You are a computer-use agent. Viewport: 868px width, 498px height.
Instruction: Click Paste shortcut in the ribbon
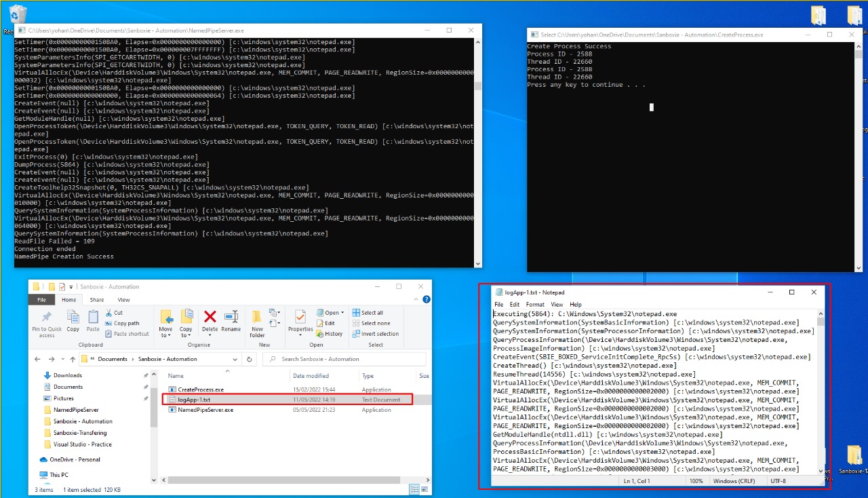[x=127, y=334]
